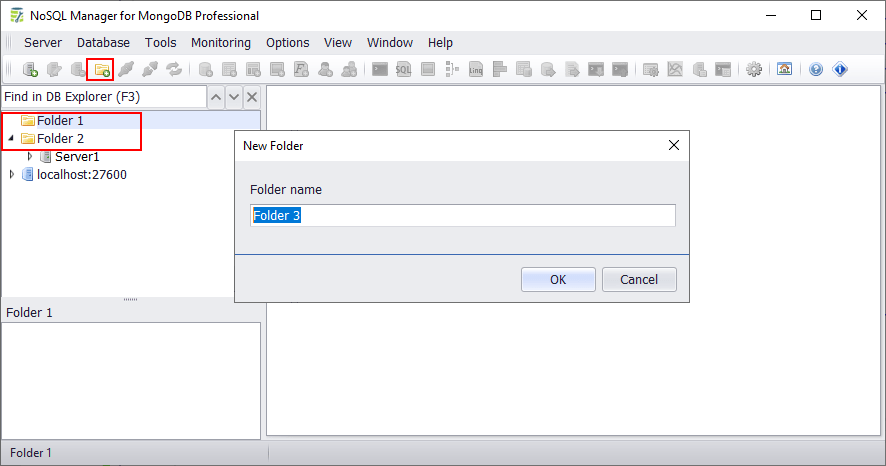Open the Tools menu
This screenshot has height=466, width=886.
point(160,43)
